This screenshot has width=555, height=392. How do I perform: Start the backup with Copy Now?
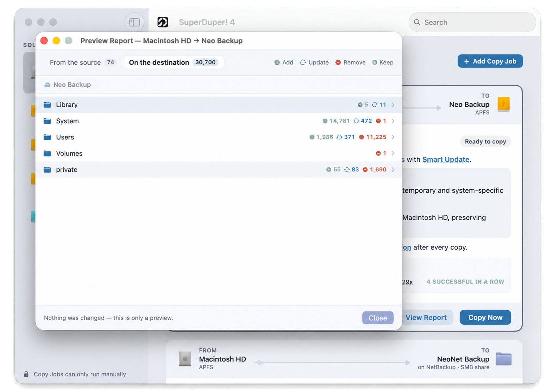click(x=485, y=317)
